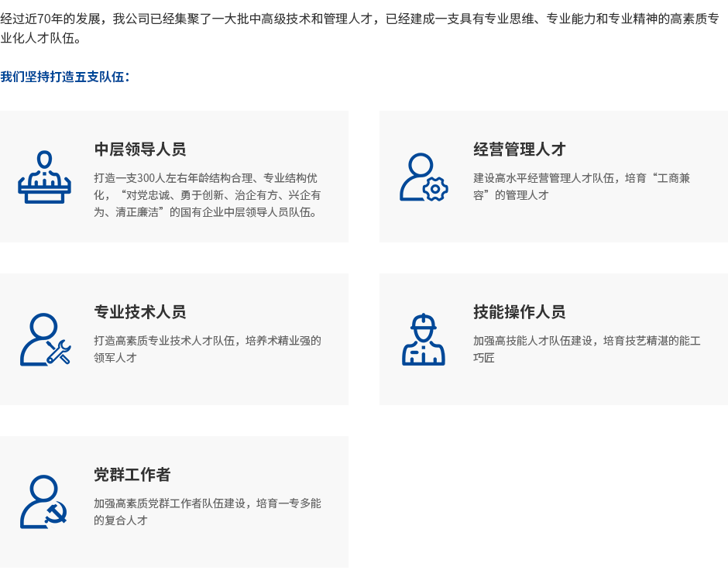Viewport: 728px width, 584px height.
Task: Select the 中层领导人员 heading
Action: [140, 149]
